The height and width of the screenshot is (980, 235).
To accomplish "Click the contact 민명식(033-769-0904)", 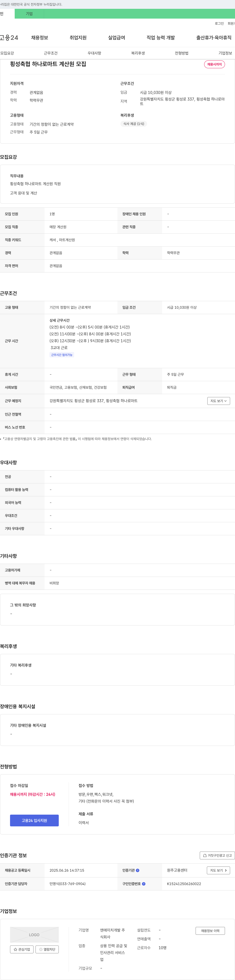I will point(67,884).
